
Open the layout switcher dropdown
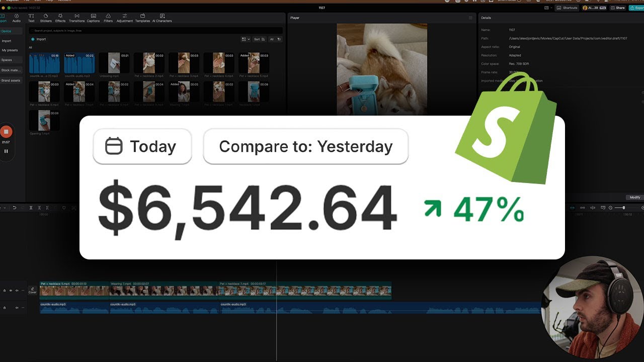tap(548, 8)
